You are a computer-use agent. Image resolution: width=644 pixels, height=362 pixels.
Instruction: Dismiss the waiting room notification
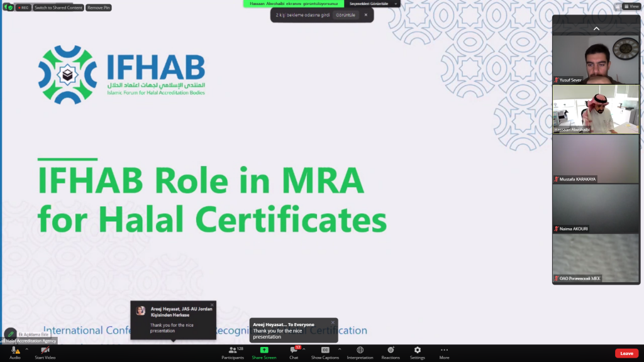(366, 15)
